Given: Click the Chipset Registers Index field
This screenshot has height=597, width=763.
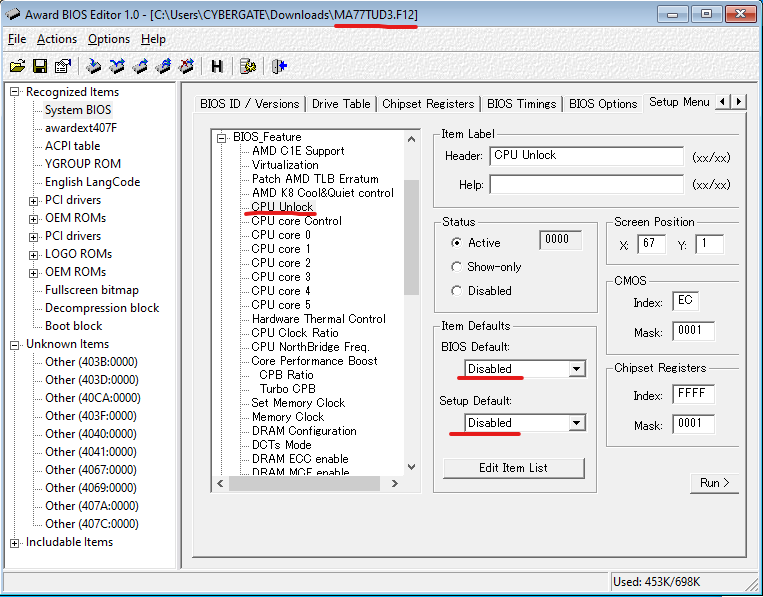Looking at the screenshot, I should tap(693, 394).
